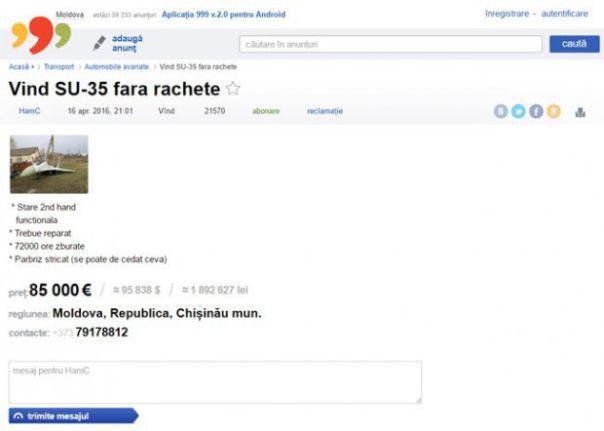Screen dimensions: 604x431
Task: Share listing on Odnoklassniki
Action: coord(554,111)
